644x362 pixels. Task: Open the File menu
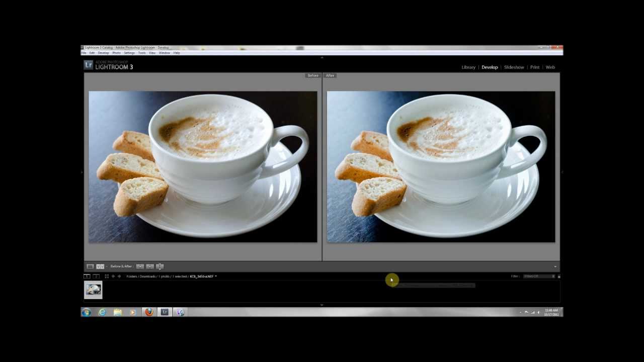[84, 53]
